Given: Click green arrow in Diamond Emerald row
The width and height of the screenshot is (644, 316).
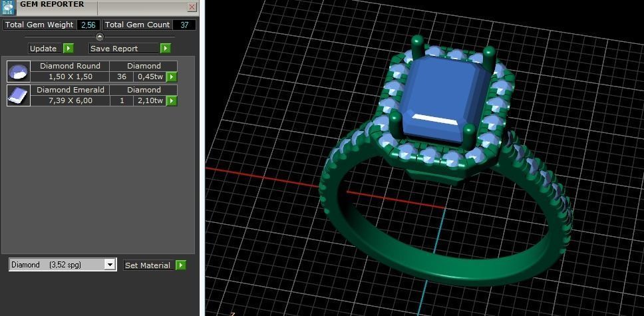Looking at the screenshot, I should tap(172, 100).
